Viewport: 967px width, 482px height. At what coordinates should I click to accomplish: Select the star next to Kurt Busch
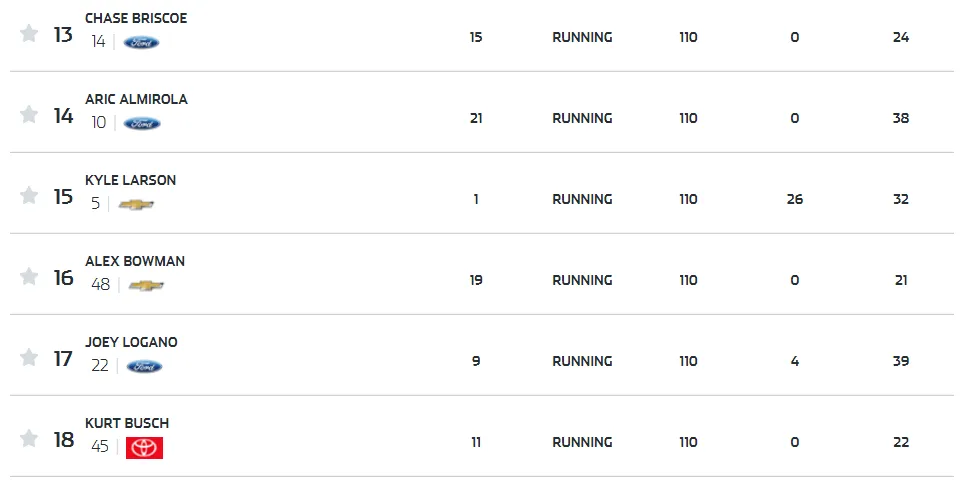[x=29, y=438]
